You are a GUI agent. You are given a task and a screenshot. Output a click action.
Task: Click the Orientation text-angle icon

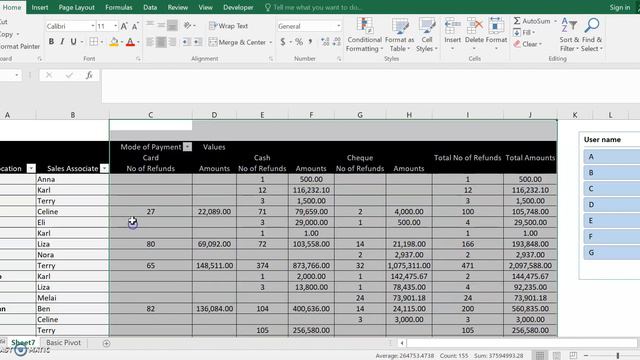tap(187, 26)
